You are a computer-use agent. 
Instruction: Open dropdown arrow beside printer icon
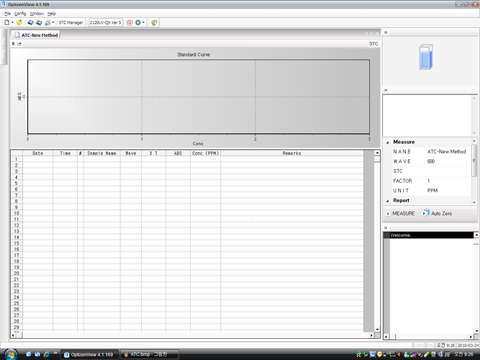[53, 22]
